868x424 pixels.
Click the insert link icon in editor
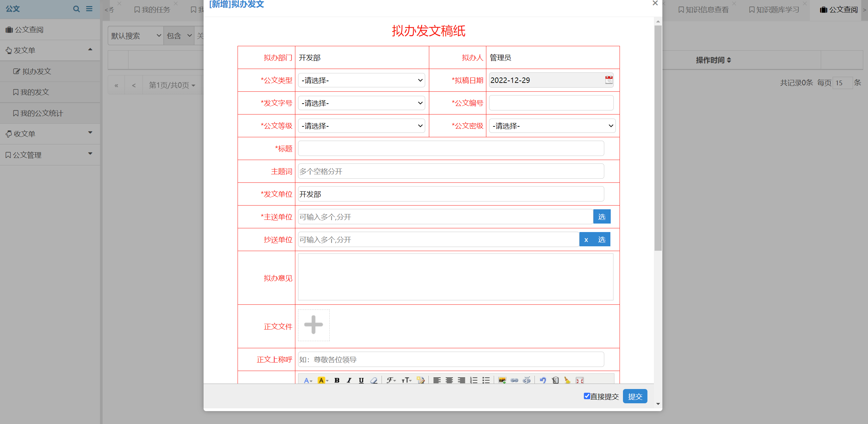coord(515,380)
